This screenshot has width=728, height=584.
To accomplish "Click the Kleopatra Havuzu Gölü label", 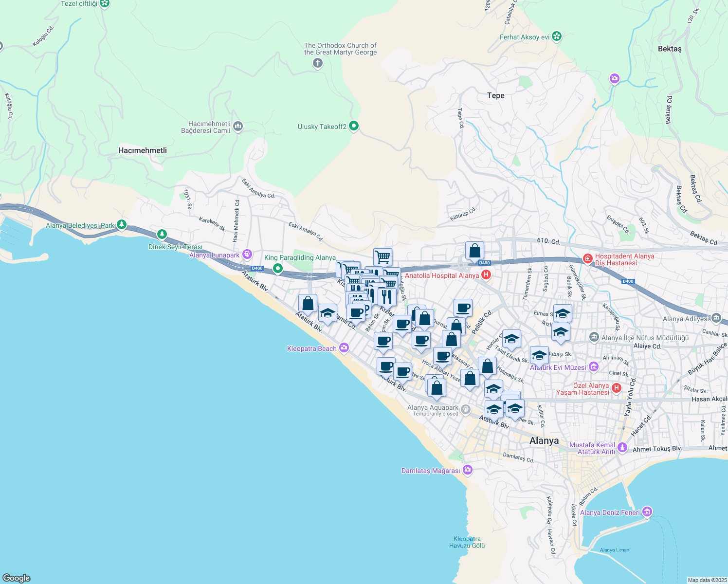I will coord(467,542).
